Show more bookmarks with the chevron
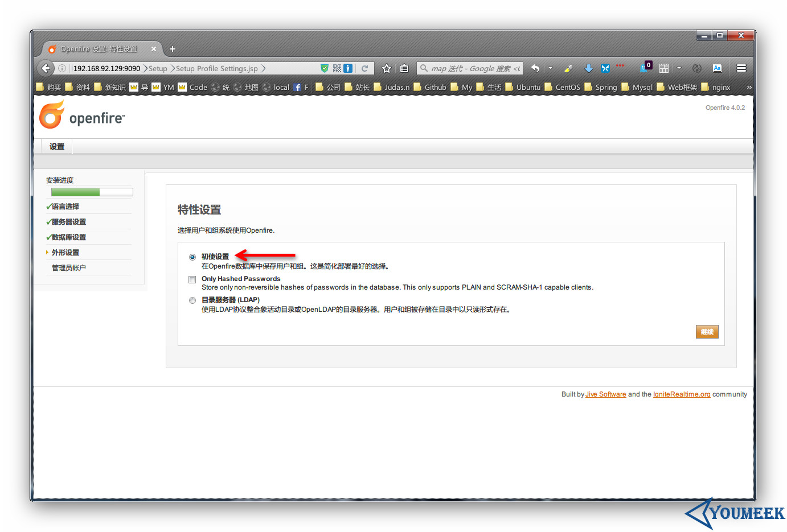This screenshot has width=787, height=532. tap(749, 87)
